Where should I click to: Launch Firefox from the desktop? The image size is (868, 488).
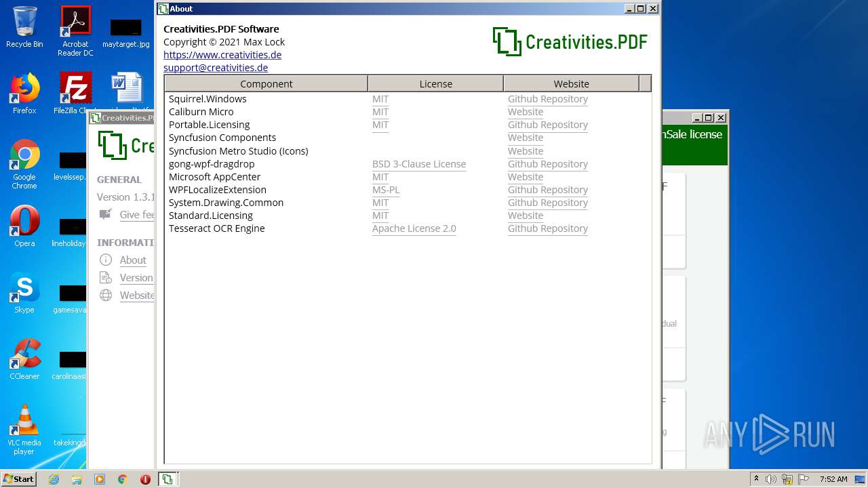click(x=24, y=94)
